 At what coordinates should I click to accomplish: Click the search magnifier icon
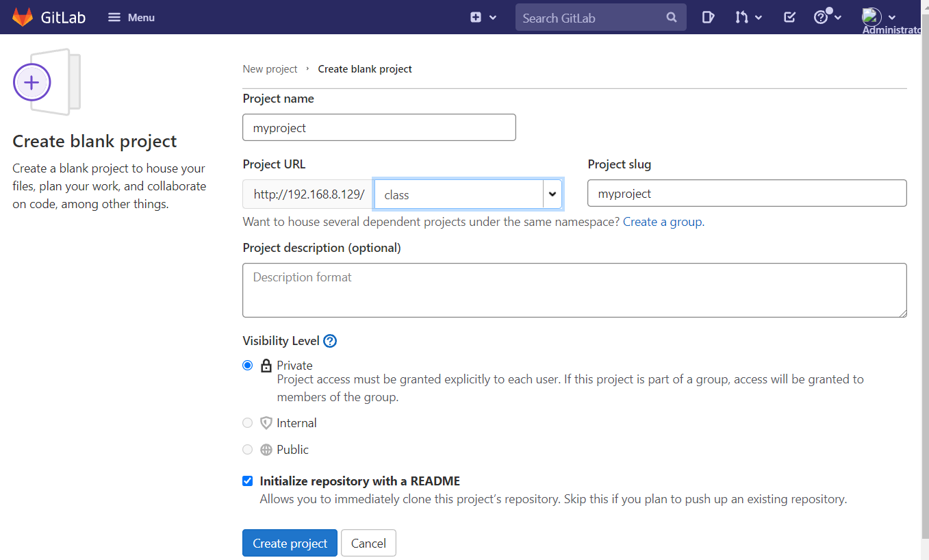tap(672, 18)
